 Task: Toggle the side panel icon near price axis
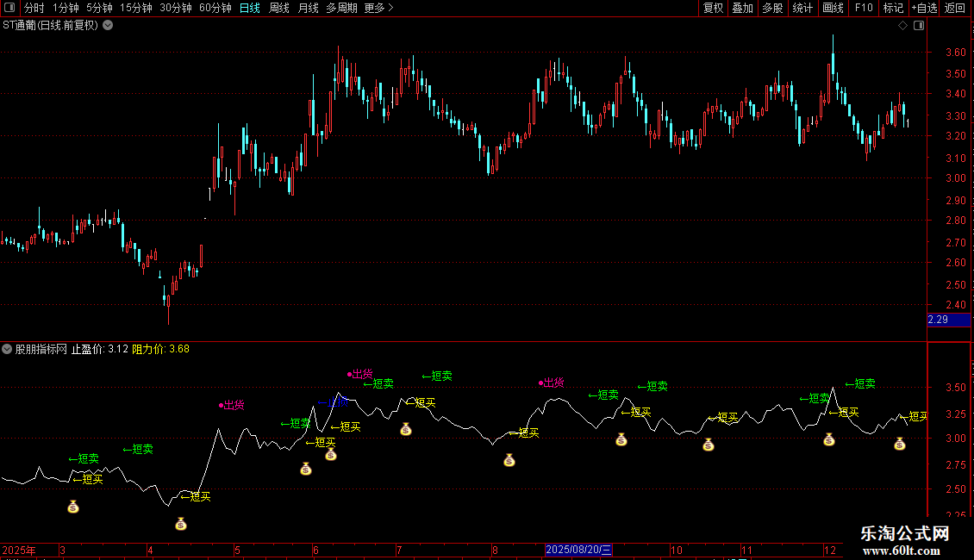point(919,26)
